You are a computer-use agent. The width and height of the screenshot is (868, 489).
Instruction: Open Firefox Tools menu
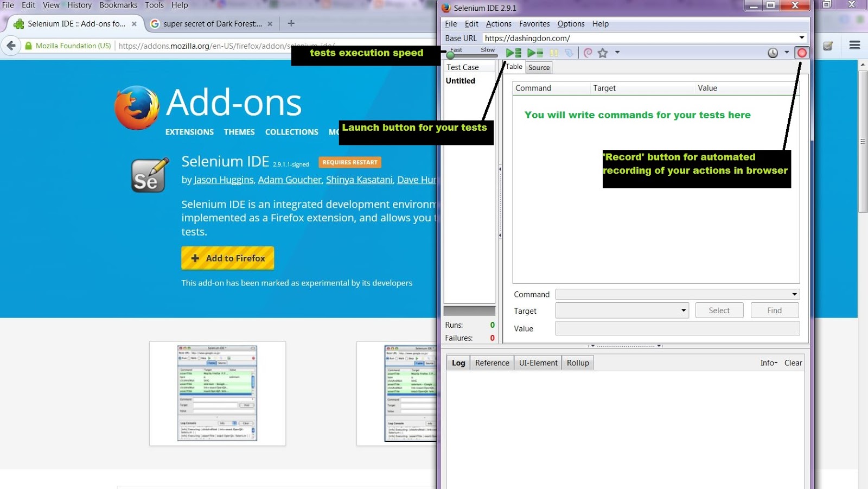pos(154,5)
